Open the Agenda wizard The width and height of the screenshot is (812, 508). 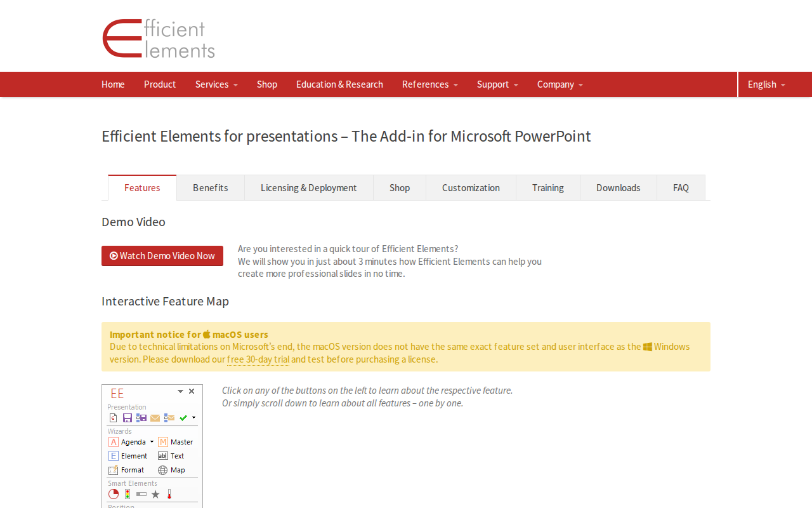pyautogui.click(x=128, y=442)
